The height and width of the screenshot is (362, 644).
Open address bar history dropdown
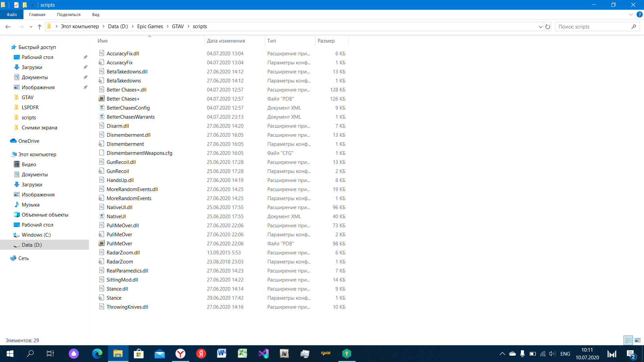[540, 26]
